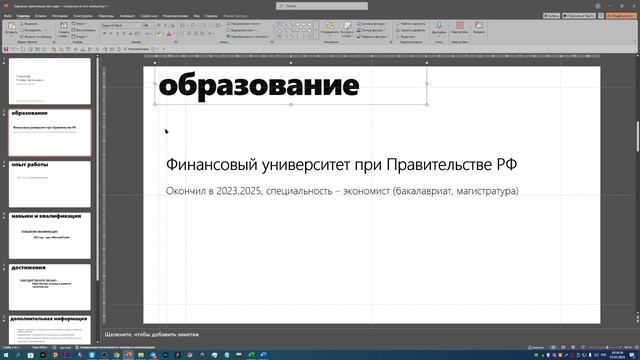Fit slide to current window
The width and height of the screenshot is (640, 360).
point(636,347)
